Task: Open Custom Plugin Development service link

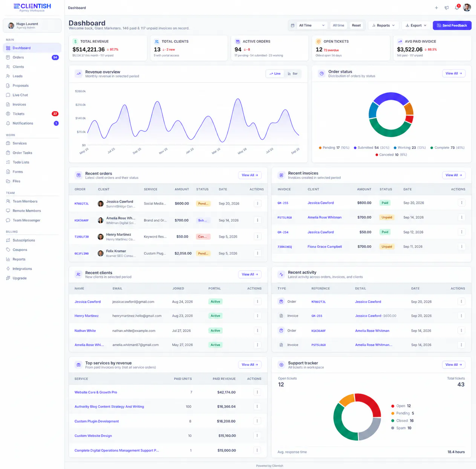Action: pyautogui.click(x=96, y=421)
